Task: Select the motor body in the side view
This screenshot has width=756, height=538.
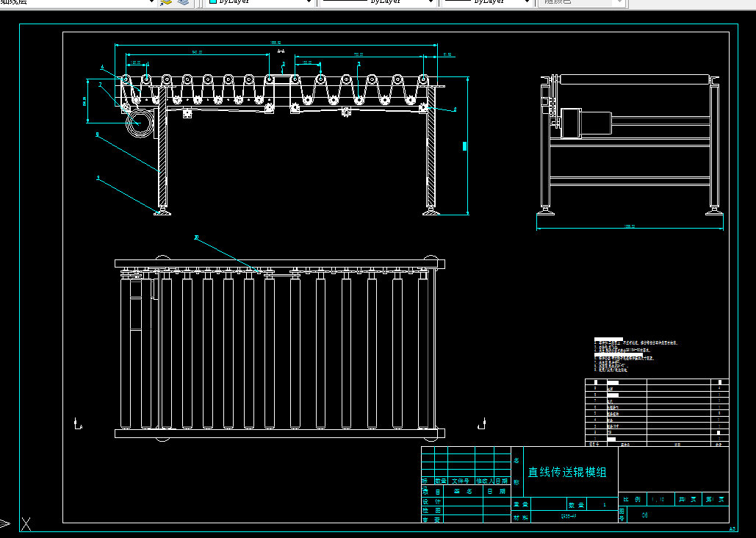Action: pos(586,123)
